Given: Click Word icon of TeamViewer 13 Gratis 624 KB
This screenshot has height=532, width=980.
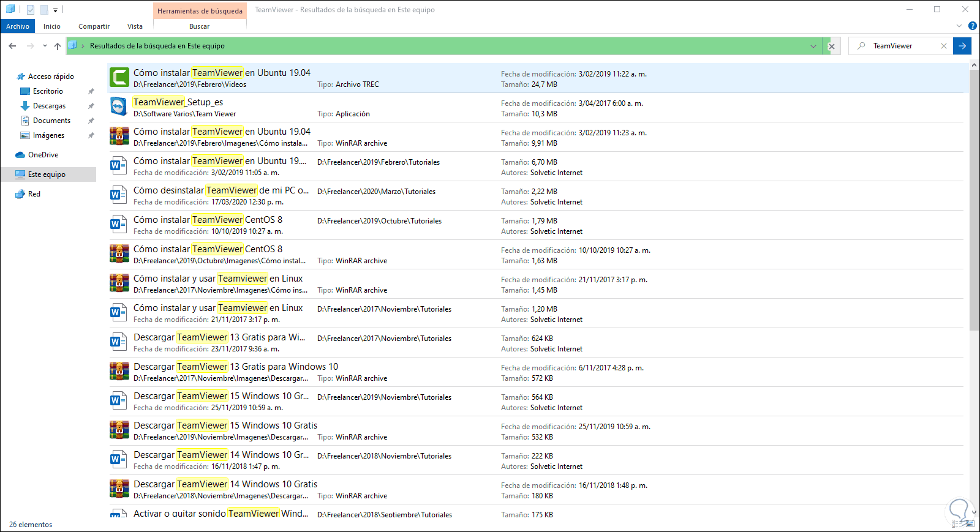Looking at the screenshot, I should tap(118, 342).
